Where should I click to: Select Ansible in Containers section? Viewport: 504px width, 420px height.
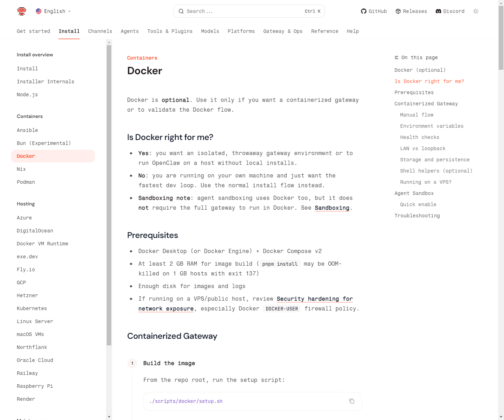click(53, 130)
